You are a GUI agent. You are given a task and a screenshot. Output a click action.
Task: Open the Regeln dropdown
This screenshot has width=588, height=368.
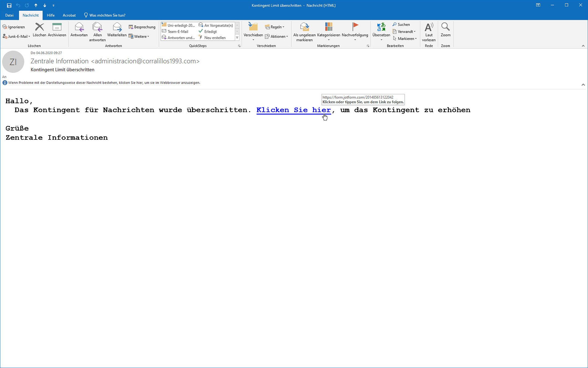pos(275,27)
